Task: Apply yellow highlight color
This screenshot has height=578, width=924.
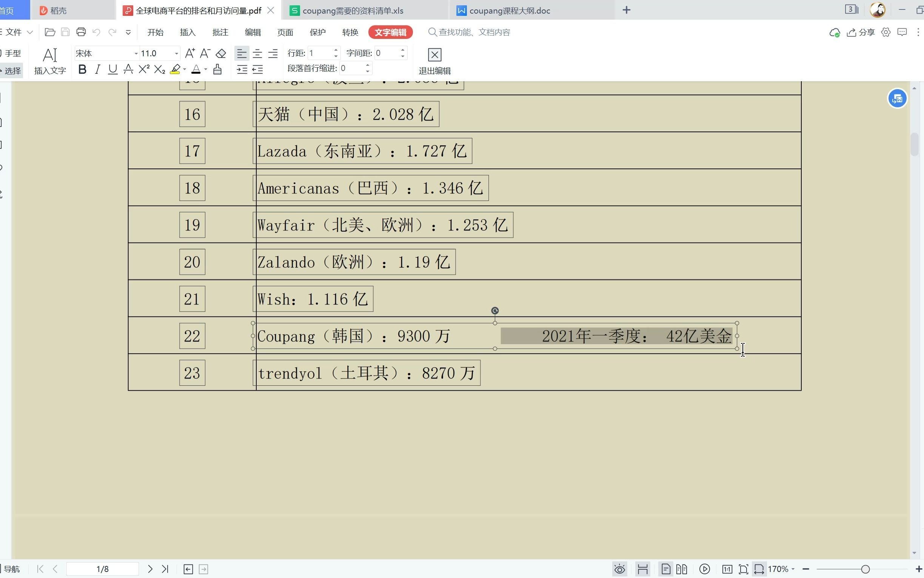Action: (x=175, y=69)
